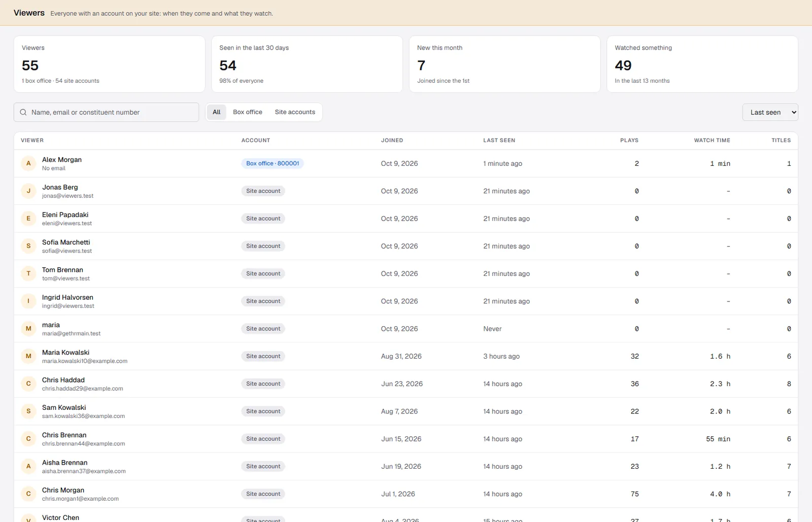The height and width of the screenshot is (522, 812).
Task: Click the 'Never' last seen value
Action: [492, 329]
